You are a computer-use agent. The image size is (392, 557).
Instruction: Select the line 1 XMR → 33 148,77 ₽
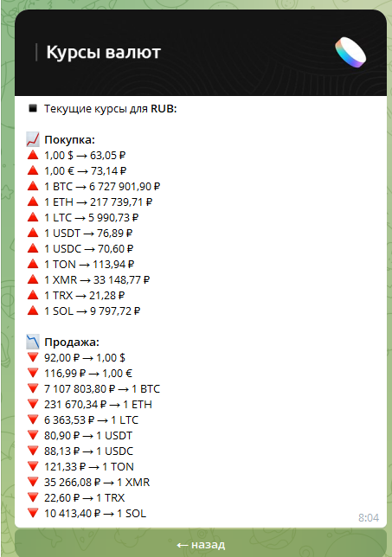tap(97, 280)
